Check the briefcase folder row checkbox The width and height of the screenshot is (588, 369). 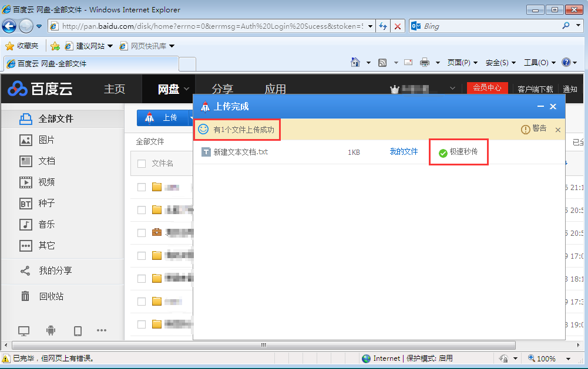coord(142,233)
